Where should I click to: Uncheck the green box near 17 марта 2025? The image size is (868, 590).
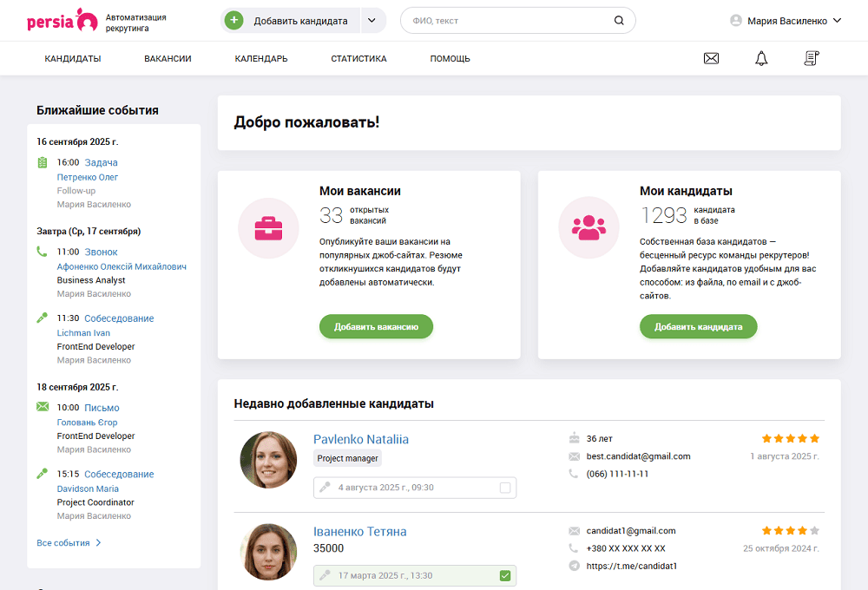pyautogui.click(x=504, y=575)
